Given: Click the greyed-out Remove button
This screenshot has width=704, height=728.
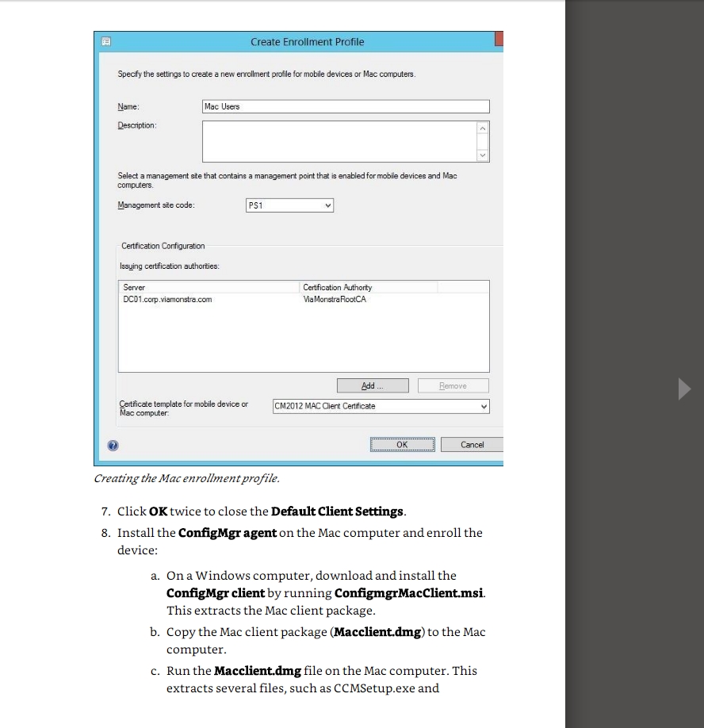Looking at the screenshot, I should (x=453, y=386).
